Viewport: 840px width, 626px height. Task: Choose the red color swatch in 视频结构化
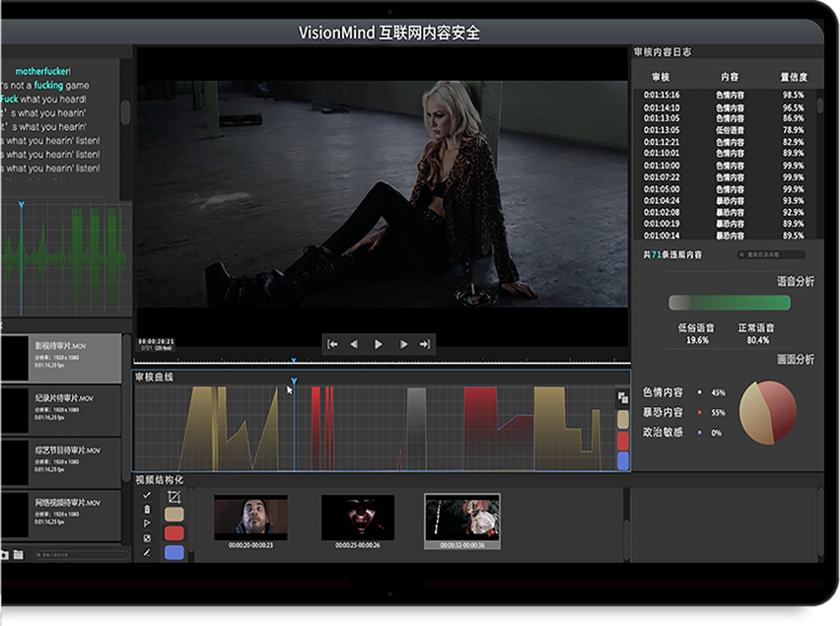[x=175, y=533]
